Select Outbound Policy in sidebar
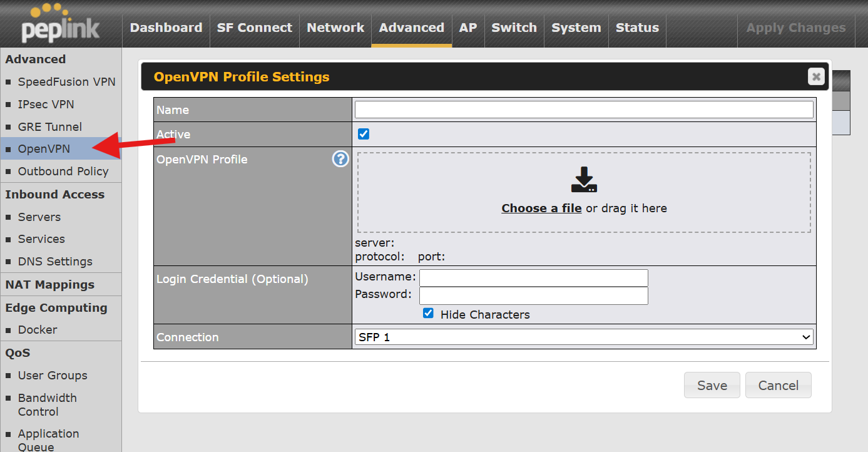The height and width of the screenshot is (452, 868). click(63, 172)
